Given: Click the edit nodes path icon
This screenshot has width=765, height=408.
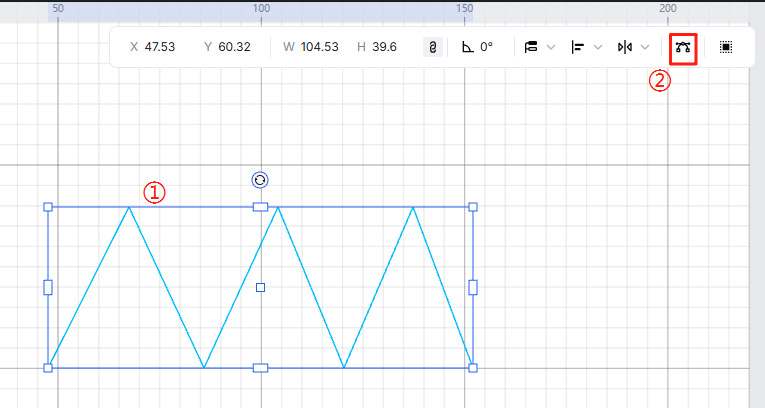Looking at the screenshot, I should [x=683, y=47].
